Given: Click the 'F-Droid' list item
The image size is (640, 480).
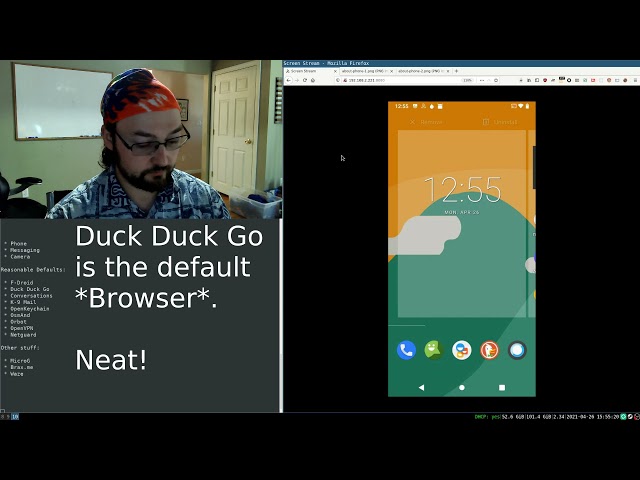Looking at the screenshot, I should coord(22,282).
